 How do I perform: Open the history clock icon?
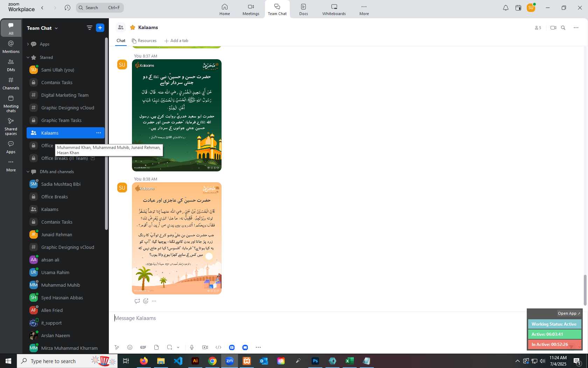[68, 8]
